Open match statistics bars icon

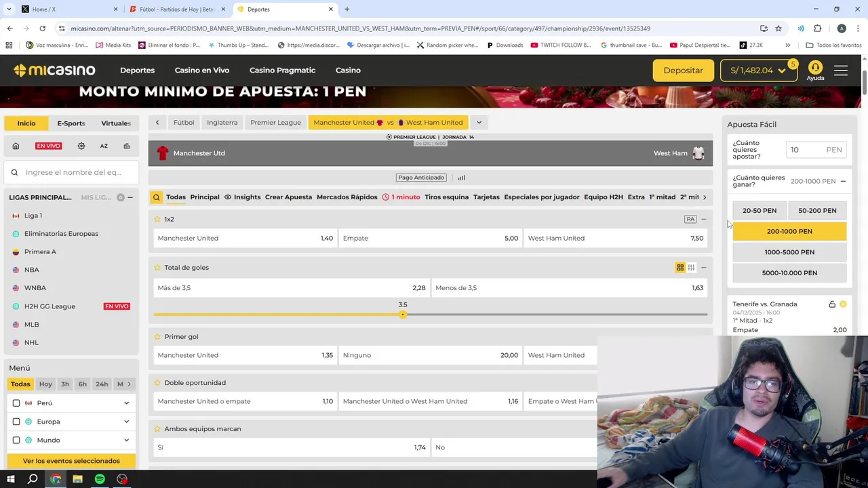[461, 178]
